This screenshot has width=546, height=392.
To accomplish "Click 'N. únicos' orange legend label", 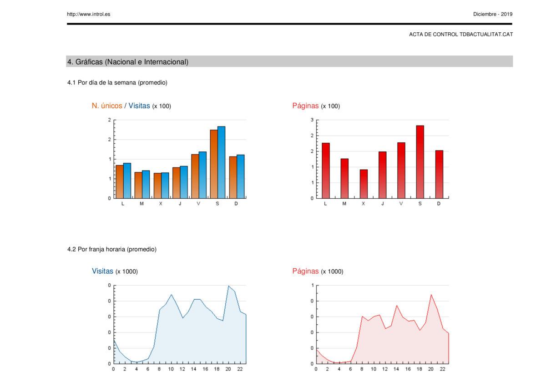I will 107,106.
